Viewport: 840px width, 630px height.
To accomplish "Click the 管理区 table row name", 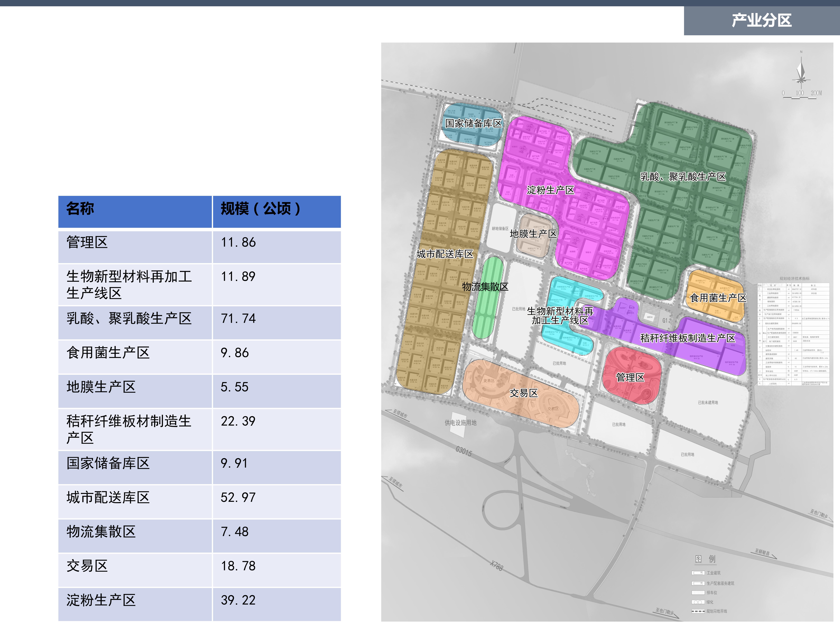I will pyautogui.click(x=87, y=242).
